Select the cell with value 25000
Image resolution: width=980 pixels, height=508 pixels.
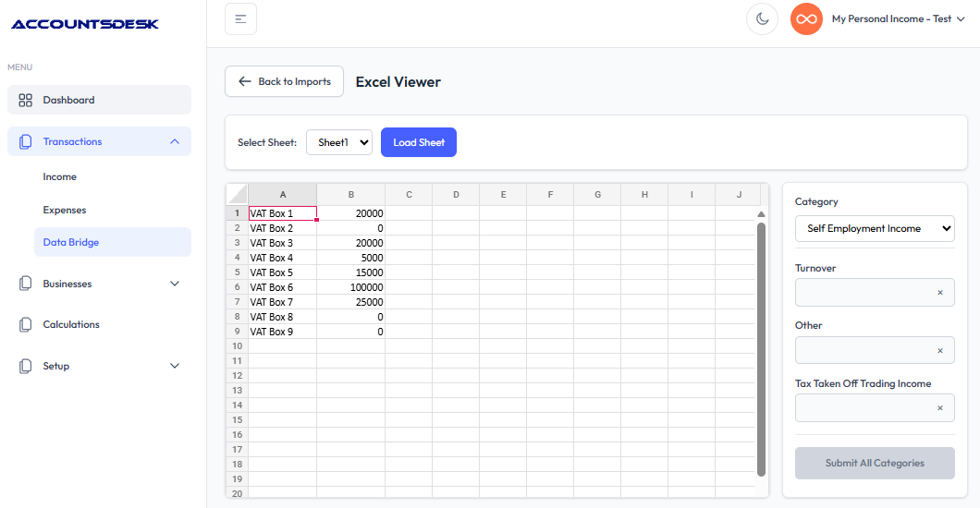click(x=351, y=302)
